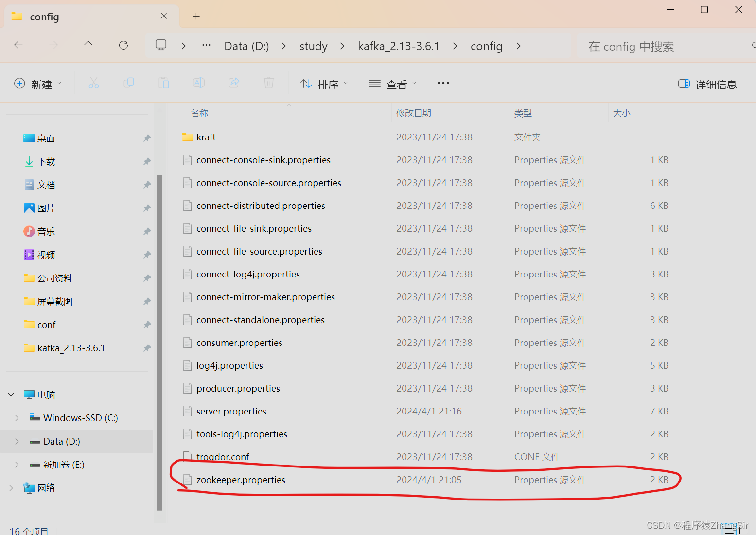Unpin 下载 using its pin icon
This screenshot has height=535, width=756.
point(147,162)
